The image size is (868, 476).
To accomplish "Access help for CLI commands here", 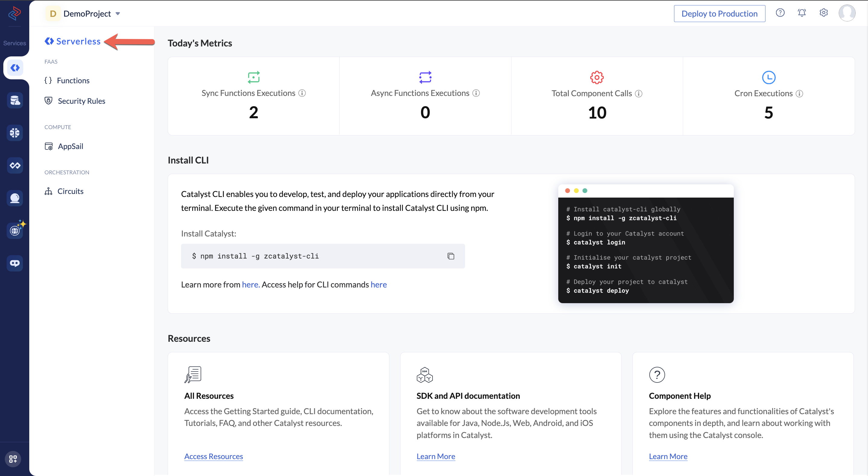I will pyautogui.click(x=378, y=284).
